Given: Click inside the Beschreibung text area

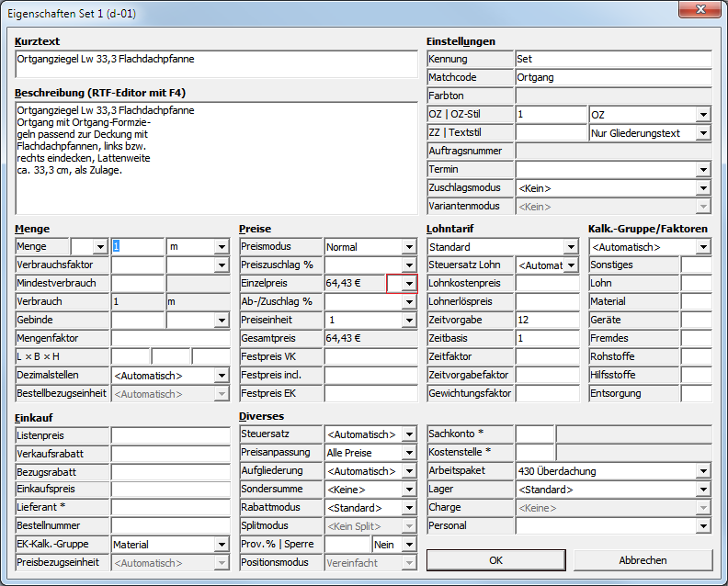Looking at the screenshot, I should coord(216,158).
